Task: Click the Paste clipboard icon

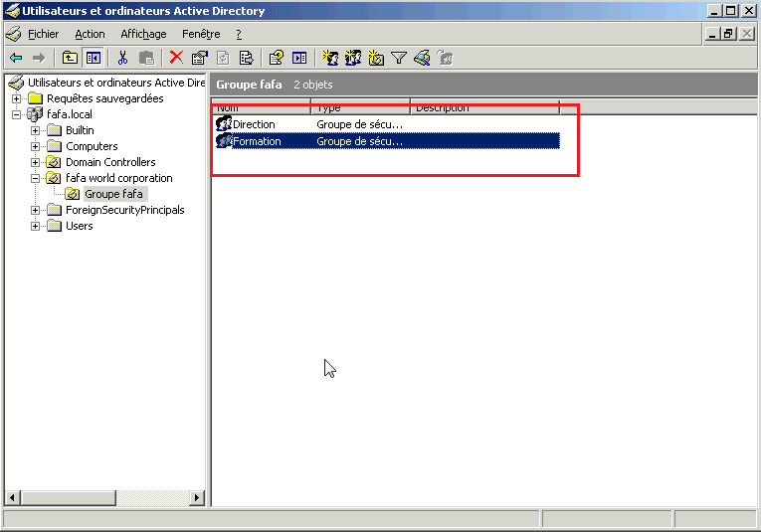Action: click(146, 59)
